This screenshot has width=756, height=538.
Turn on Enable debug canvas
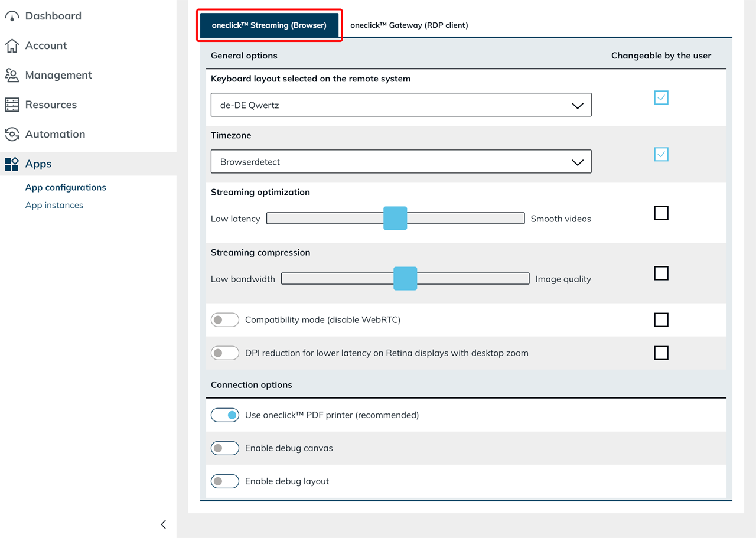click(x=225, y=448)
